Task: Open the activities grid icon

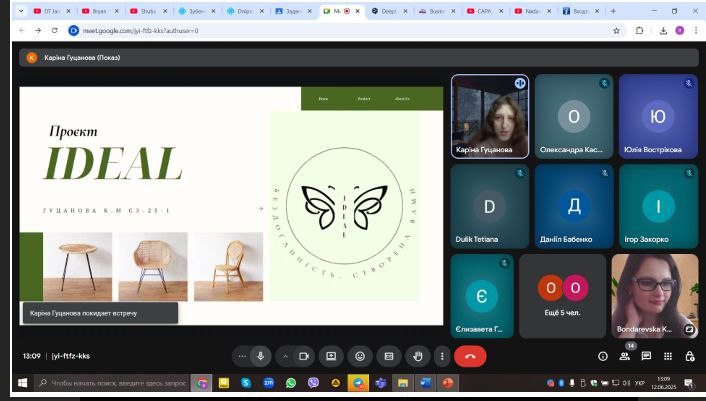Action: click(x=668, y=356)
